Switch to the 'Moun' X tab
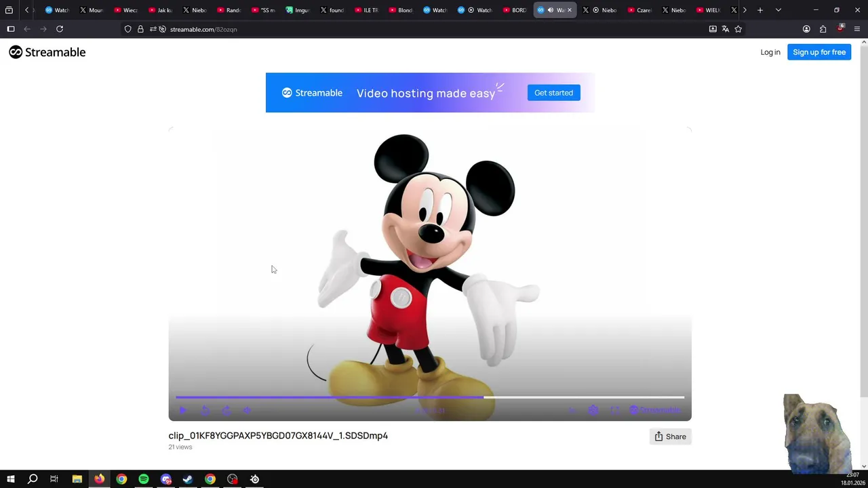The width and height of the screenshot is (868, 488). 91,10
